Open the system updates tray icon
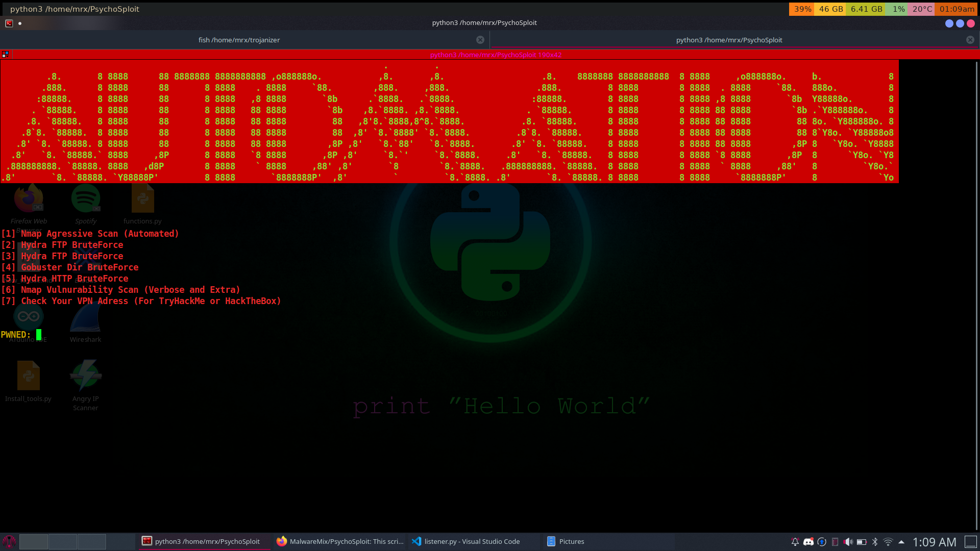The image size is (980, 551). (x=822, y=542)
